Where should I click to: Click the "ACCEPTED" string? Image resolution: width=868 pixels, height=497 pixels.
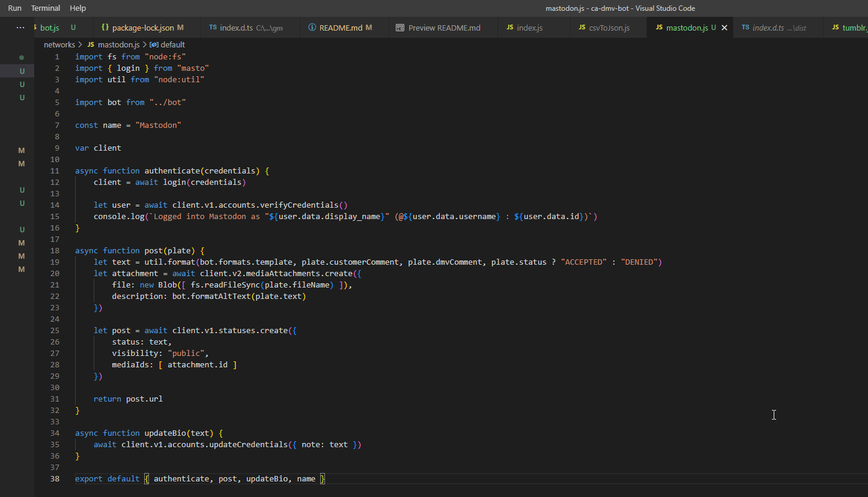(x=583, y=262)
